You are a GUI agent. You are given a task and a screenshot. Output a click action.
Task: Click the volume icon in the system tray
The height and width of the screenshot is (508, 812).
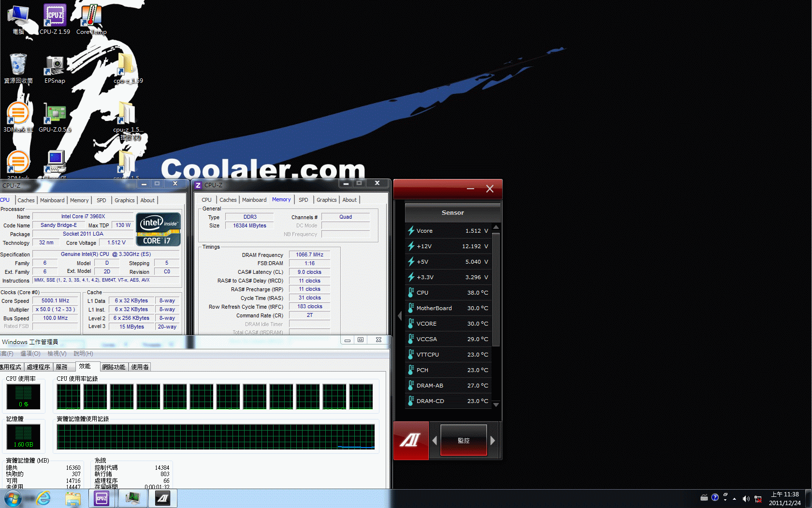746,498
